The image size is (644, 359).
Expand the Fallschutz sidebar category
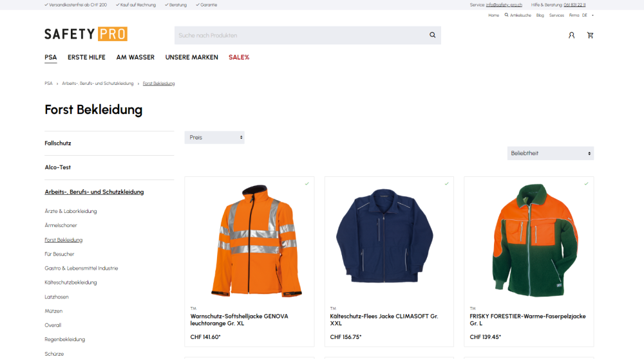[x=58, y=143]
